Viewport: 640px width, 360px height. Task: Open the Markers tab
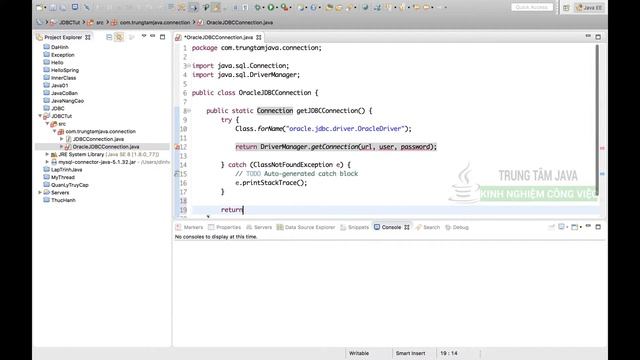point(189,227)
